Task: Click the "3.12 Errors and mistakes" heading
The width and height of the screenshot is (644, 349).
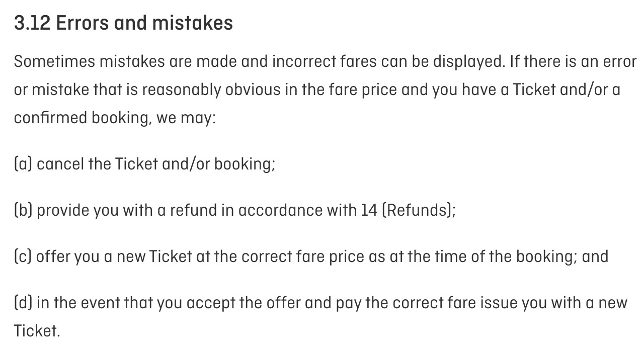Action: (123, 23)
